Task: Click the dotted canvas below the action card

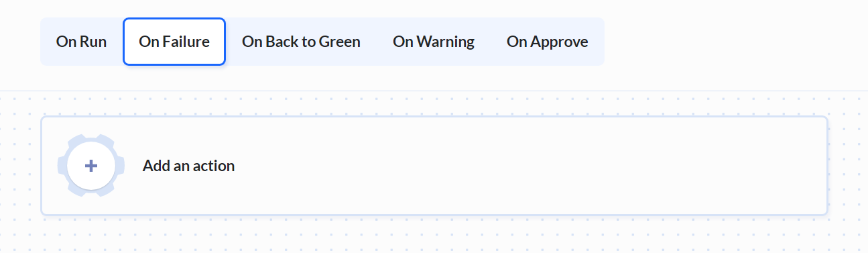Action: tap(434, 235)
